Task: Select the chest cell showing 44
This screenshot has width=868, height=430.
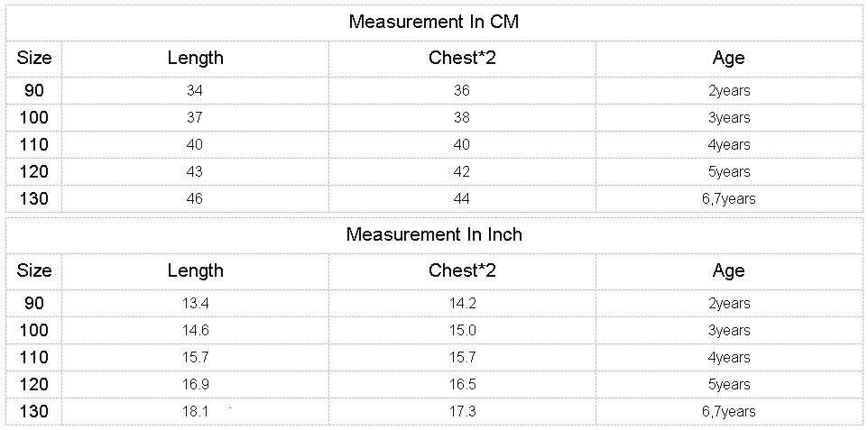Action: (462, 198)
